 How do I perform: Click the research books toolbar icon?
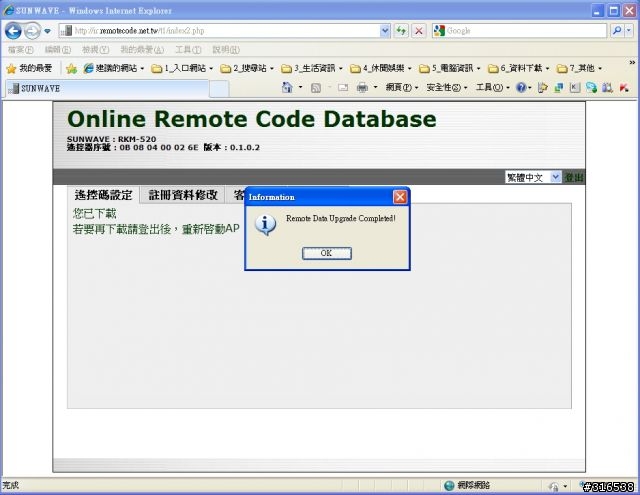[607, 88]
